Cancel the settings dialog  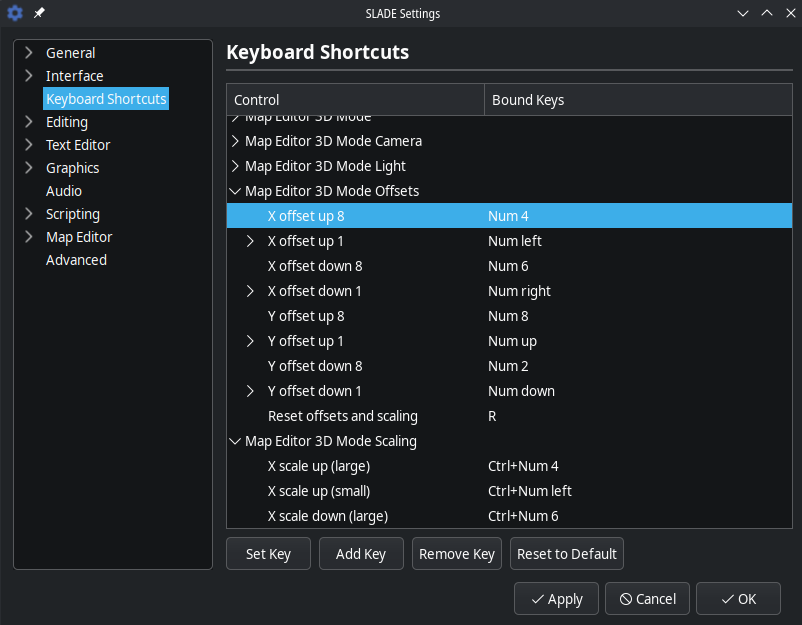pyautogui.click(x=647, y=598)
